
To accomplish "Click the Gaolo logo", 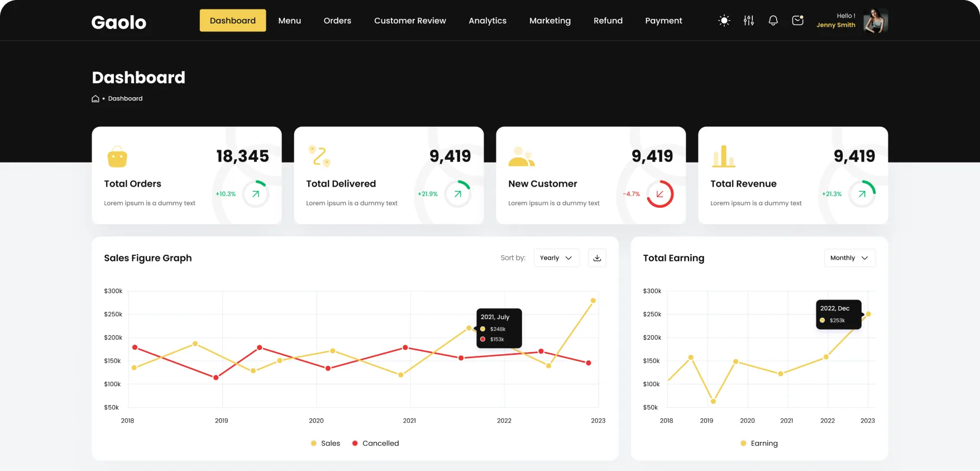I will point(119,22).
